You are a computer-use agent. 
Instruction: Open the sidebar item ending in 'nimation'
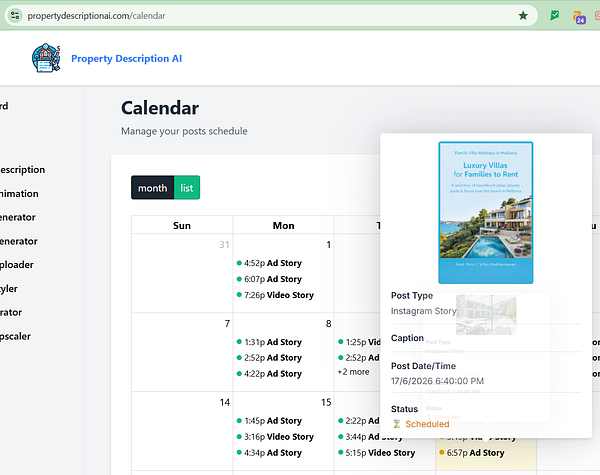(19, 194)
